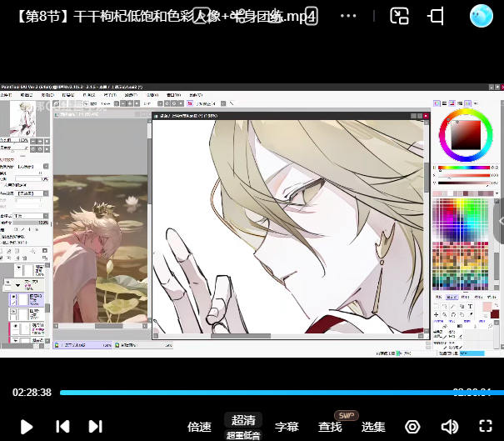
Task: Open the 窗口 menu in SAI
Action: (173, 95)
